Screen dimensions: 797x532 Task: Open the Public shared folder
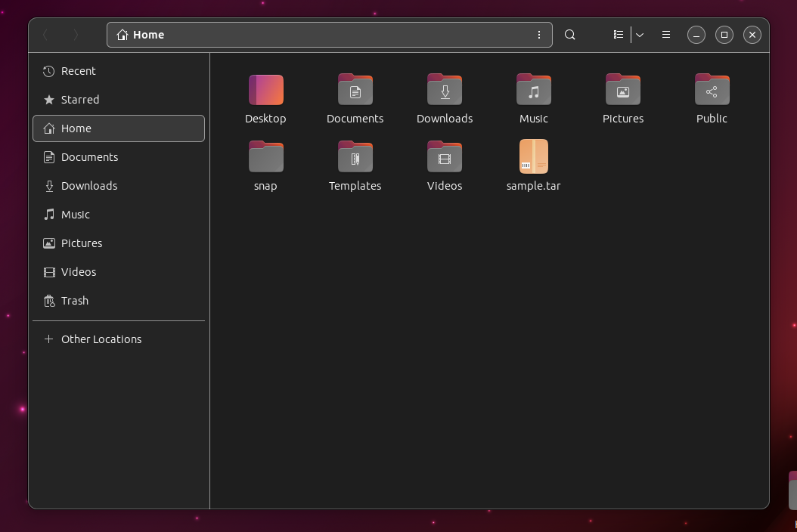[x=712, y=89]
